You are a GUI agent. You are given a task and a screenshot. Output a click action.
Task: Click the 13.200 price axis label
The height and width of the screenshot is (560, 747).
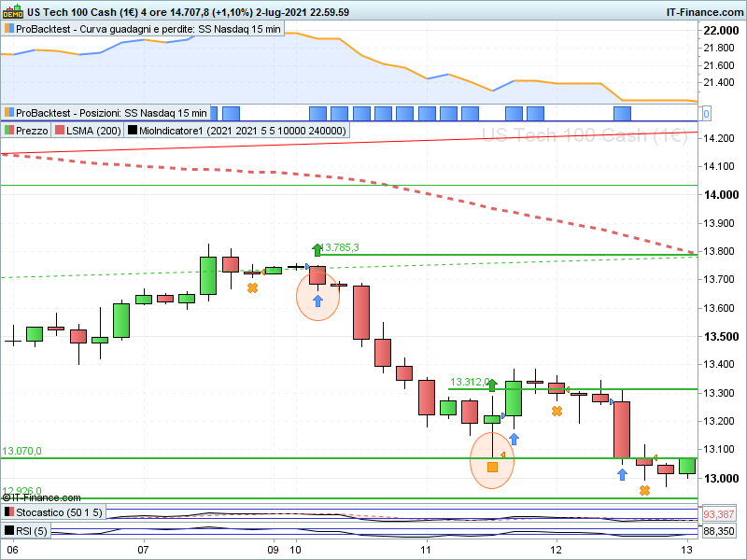pyautogui.click(x=719, y=421)
